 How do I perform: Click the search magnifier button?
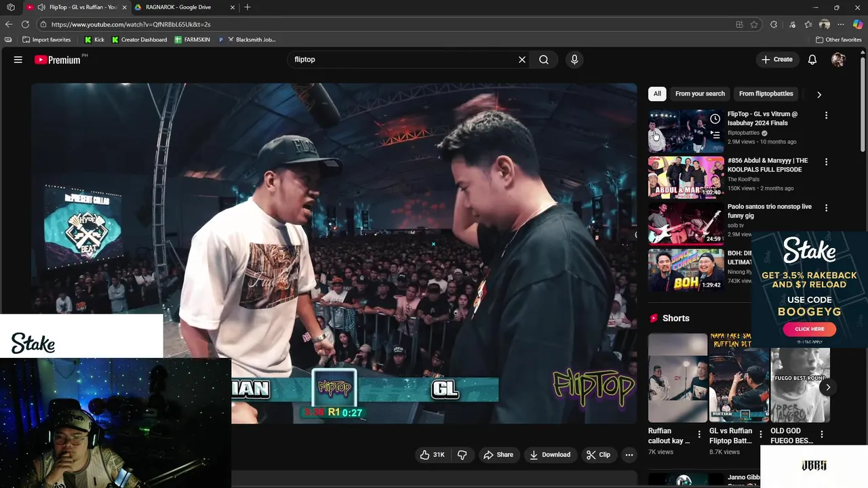544,60
